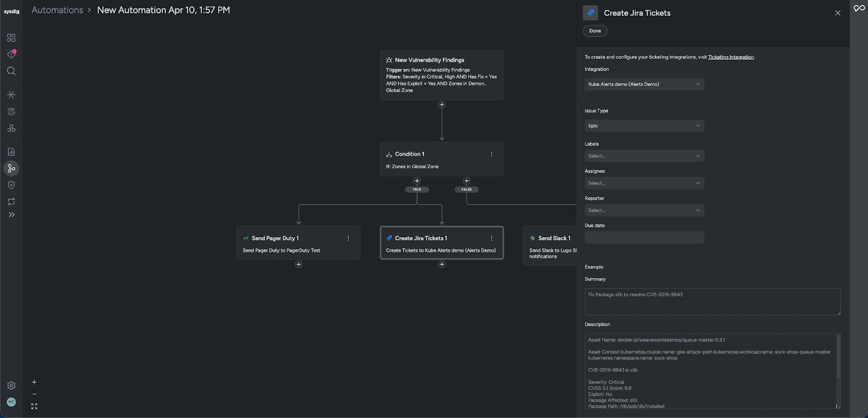Add step below Create Jira Tickets 1
The height and width of the screenshot is (418, 868).
pos(442,264)
